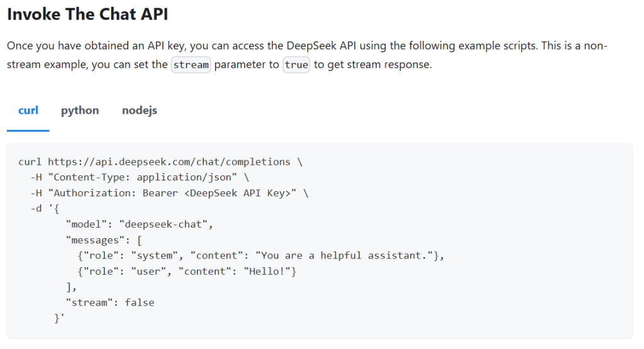This screenshot has width=644, height=349.
Task: Click the Authorization Bearer header line
Action: click(169, 193)
